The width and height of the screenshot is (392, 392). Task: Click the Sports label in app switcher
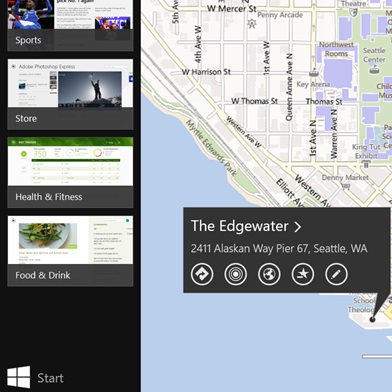coord(28,40)
